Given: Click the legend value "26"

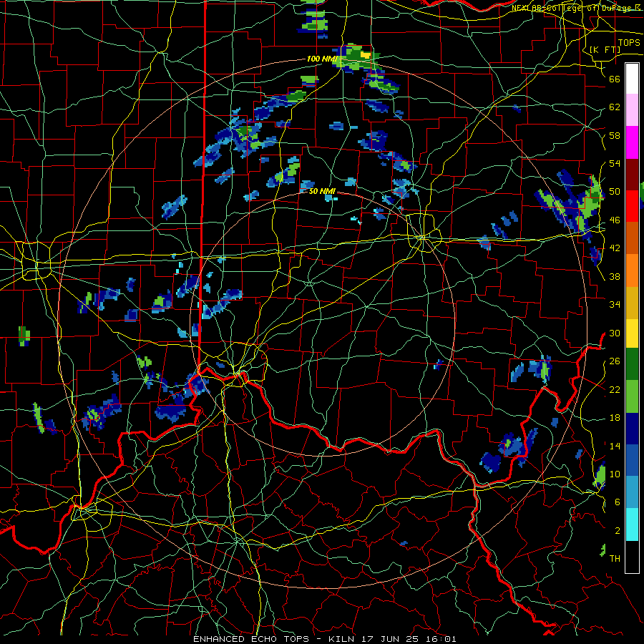Looking at the screenshot, I should coord(615,361).
